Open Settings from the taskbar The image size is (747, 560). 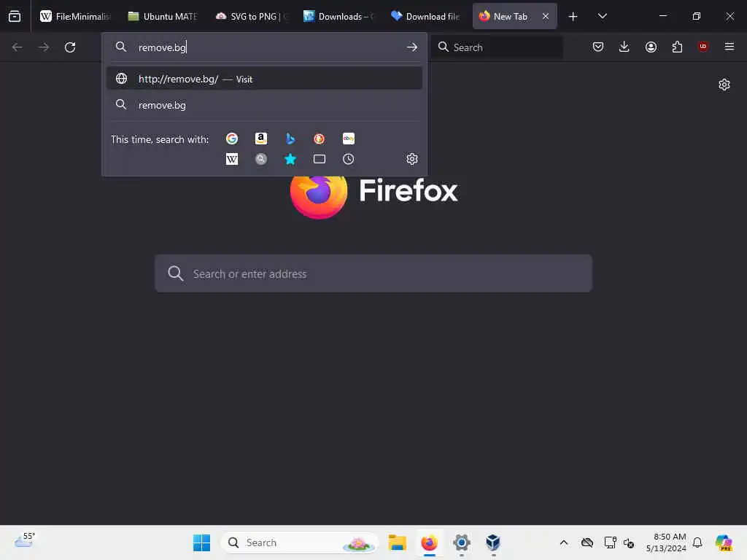coord(462,542)
